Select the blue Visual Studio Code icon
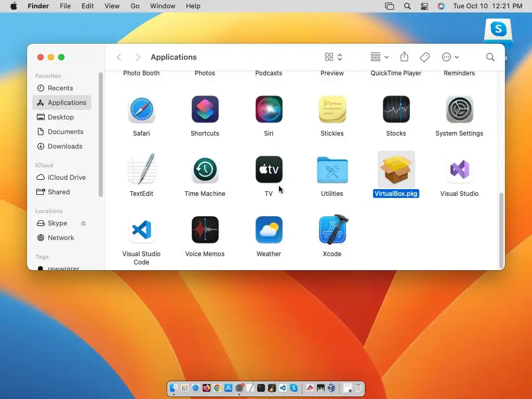The height and width of the screenshot is (399, 532). pos(141,230)
